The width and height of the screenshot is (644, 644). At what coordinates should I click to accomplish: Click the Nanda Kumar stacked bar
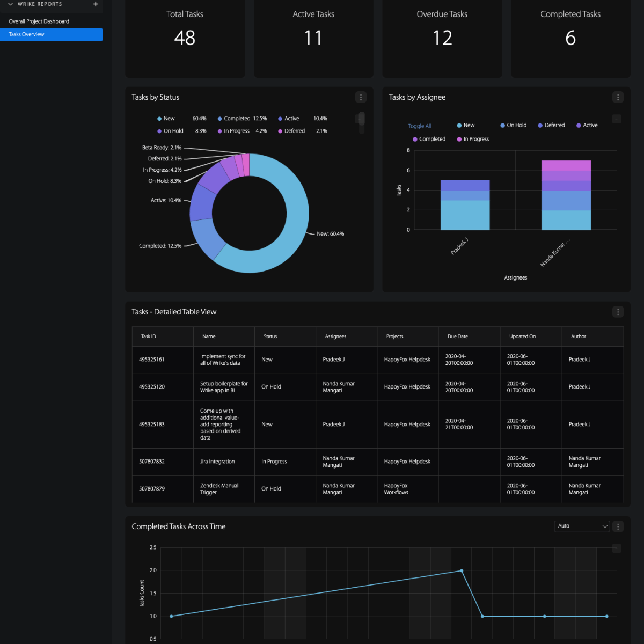point(566,195)
